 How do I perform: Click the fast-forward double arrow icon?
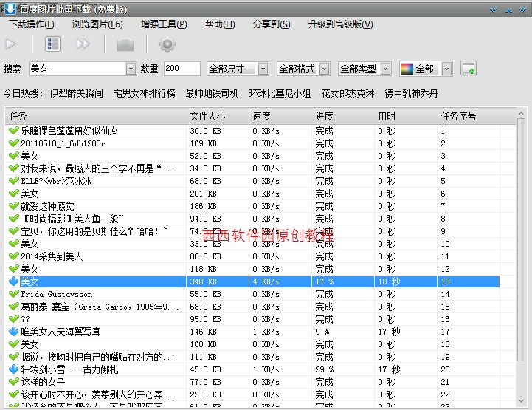click(x=83, y=44)
